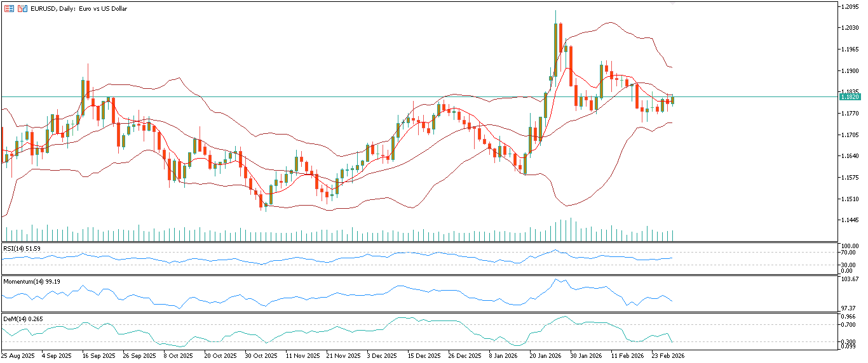The height and width of the screenshot is (363, 868).
Task: Click the RSI scale value 70.00
Action: click(849, 252)
